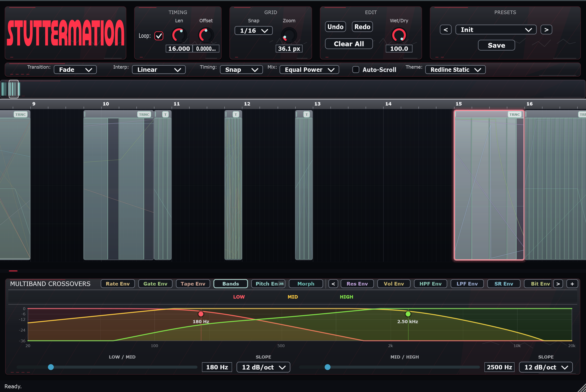Open the Theme Redline Static dropdown
586x392 pixels.
click(455, 69)
